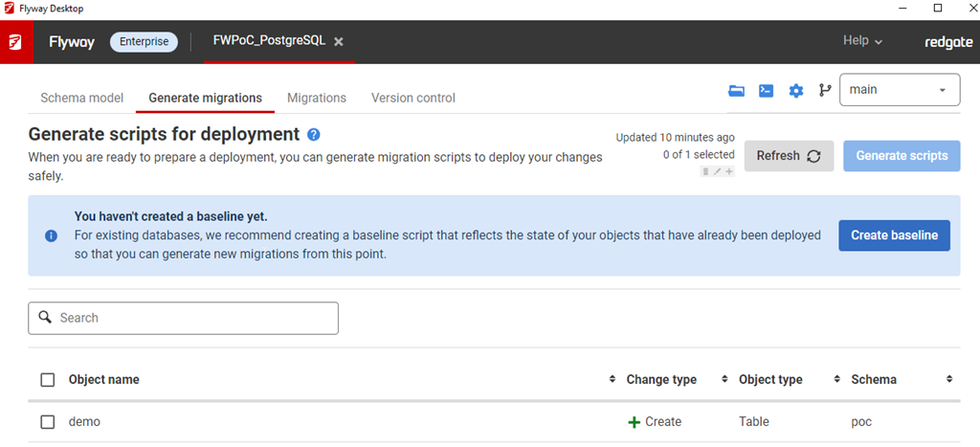Screen dimensions: 980x447
Task: Close the FWPoC_PostgreSQL project tab
Action: coord(339,42)
